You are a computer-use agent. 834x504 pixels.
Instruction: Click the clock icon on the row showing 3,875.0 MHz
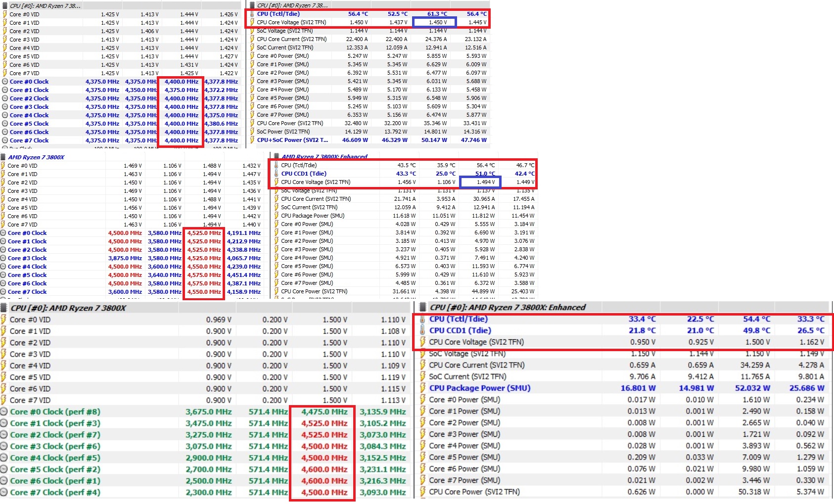3,258
